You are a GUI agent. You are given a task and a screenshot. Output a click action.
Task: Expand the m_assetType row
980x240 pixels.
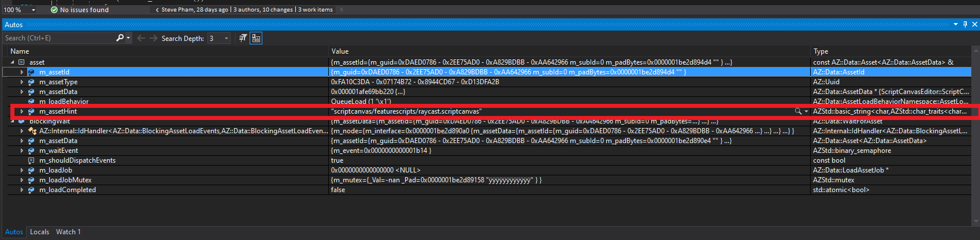tap(22, 82)
